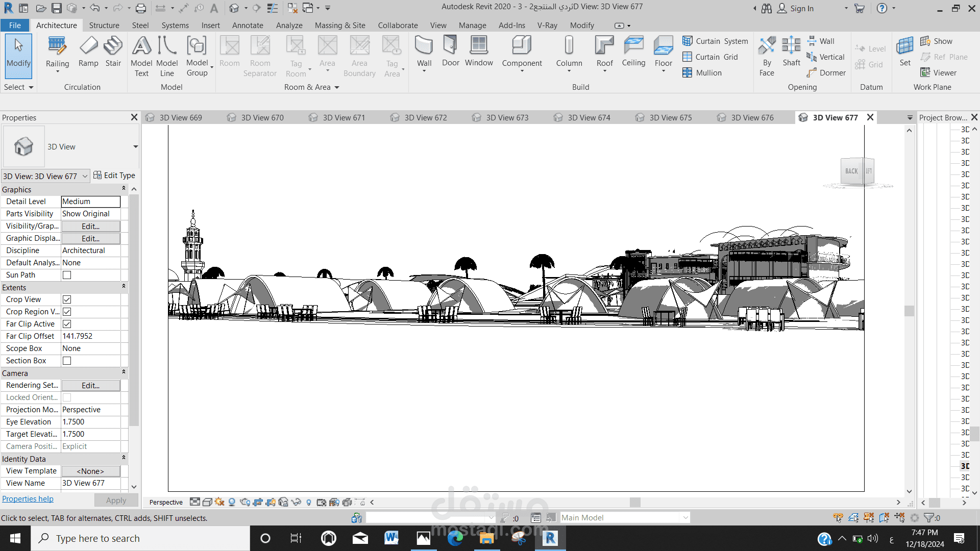
Task: Open Microsoft Word from the taskbar
Action: coord(391,538)
